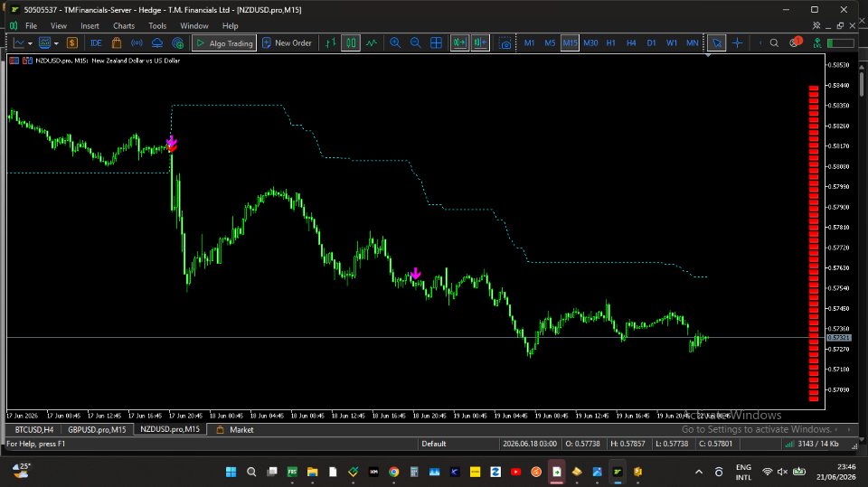868x487 pixels.
Task: Click connection status 3143 / 14 Kb
Action: tap(813, 444)
